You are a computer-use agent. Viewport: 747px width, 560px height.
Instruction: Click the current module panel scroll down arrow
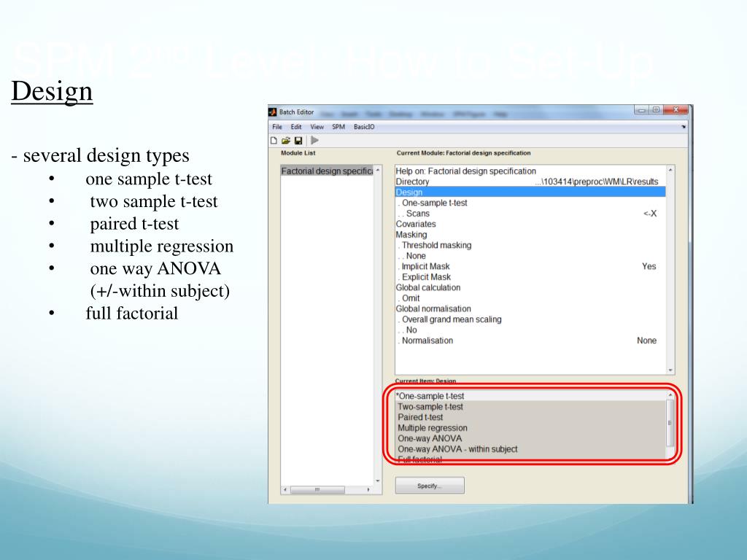coord(670,370)
